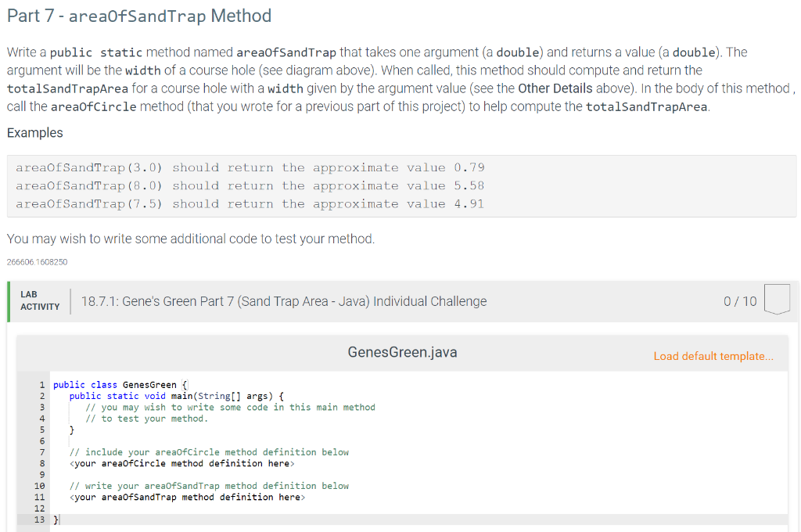The image size is (801, 532).
Task: Click the areaOfSandTrap(7.5) example line
Action: pyautogui.click(x=250, y=204)
